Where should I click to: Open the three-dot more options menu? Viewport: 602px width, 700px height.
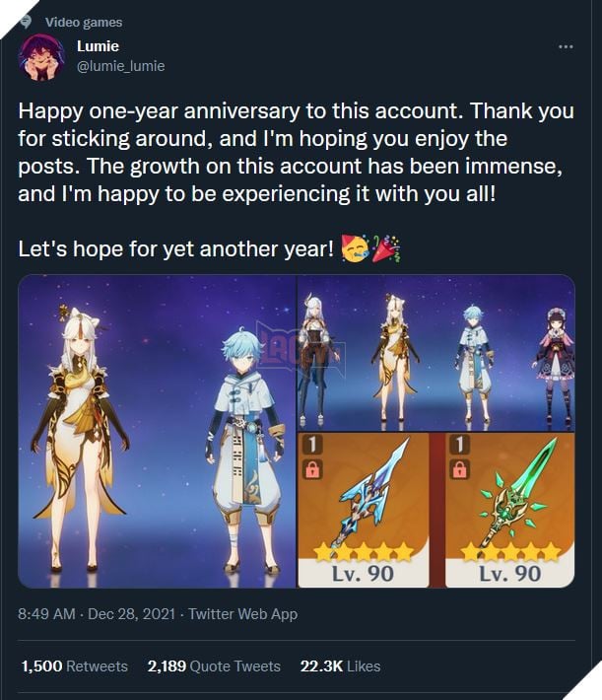pos(566,46)
